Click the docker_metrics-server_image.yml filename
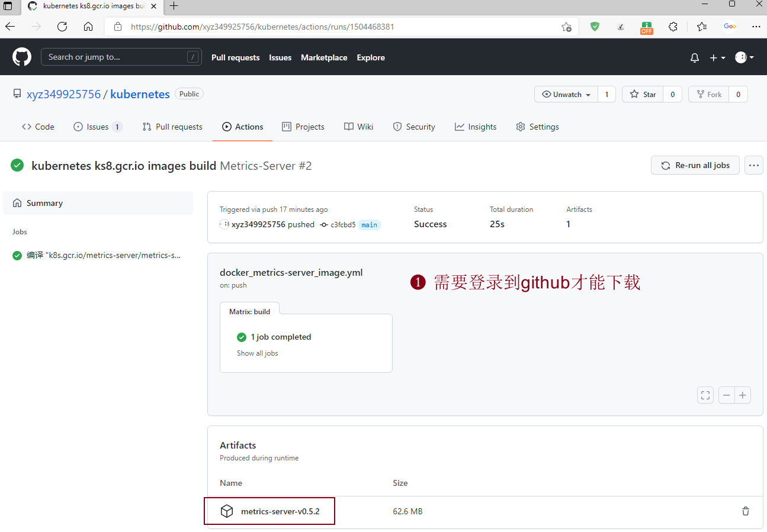 [291, 273]
